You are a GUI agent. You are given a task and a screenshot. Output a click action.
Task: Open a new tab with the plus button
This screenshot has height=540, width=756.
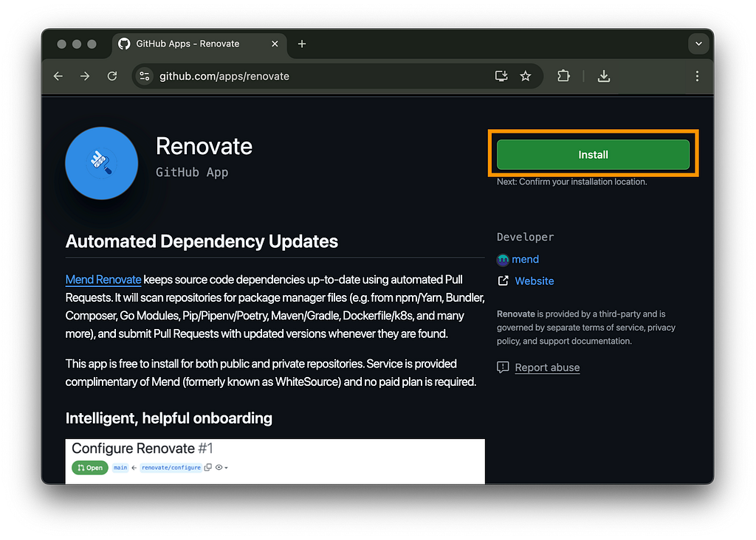pos(302,44)
